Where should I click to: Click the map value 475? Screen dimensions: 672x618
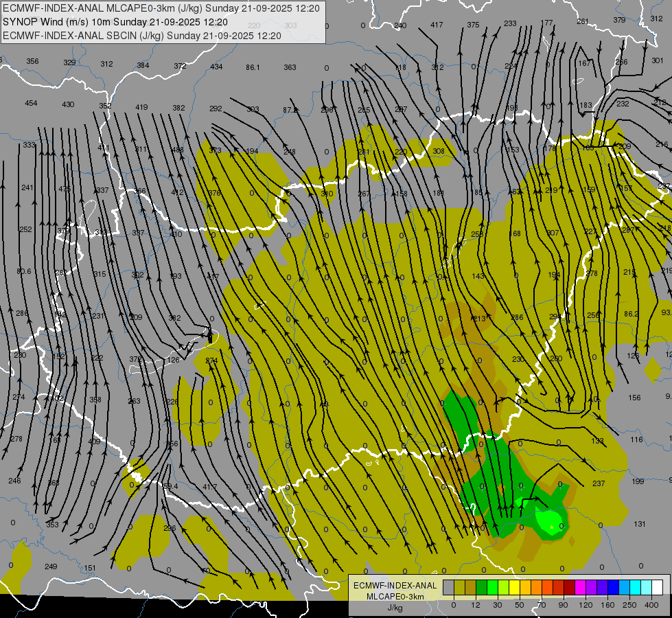pos(65,189)
